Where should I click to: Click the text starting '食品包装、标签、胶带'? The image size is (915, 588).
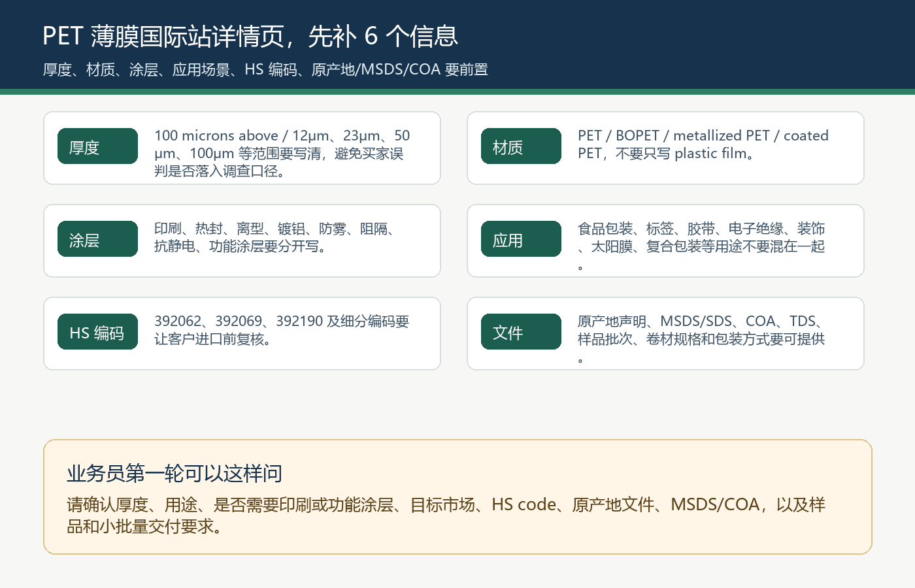701,246
